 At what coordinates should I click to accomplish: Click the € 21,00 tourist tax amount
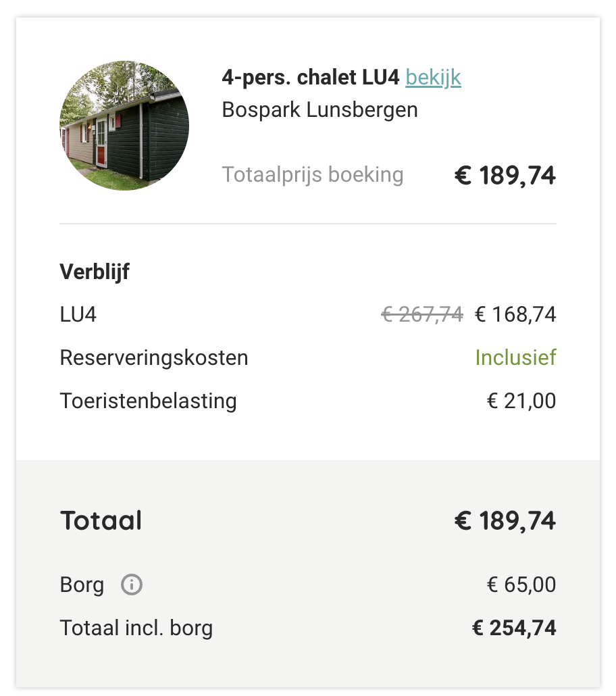click(521, 401)
